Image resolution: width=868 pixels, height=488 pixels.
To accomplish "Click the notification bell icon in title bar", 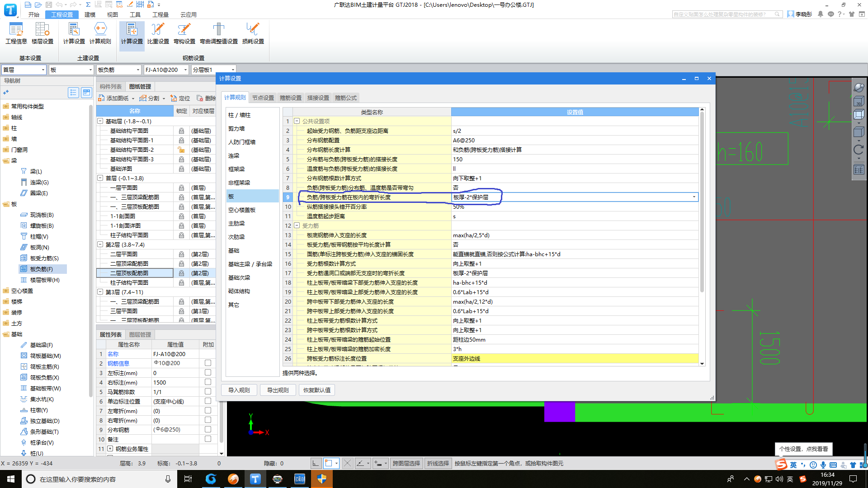I will tap(821, 14).
